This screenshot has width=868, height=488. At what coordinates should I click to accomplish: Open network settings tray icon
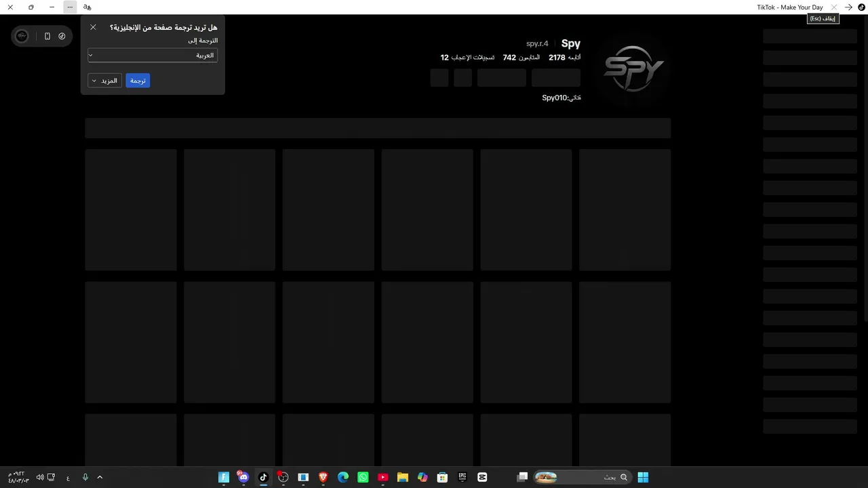[51, 477]
